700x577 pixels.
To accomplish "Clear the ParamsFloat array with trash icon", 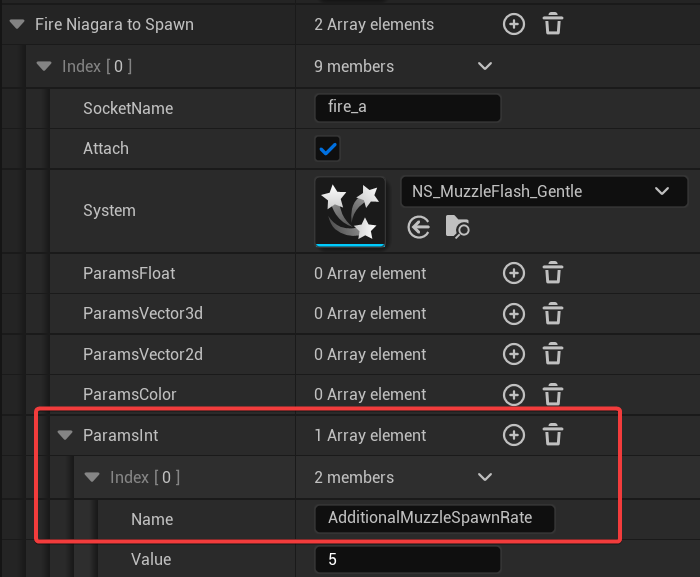I will (553, 273).
